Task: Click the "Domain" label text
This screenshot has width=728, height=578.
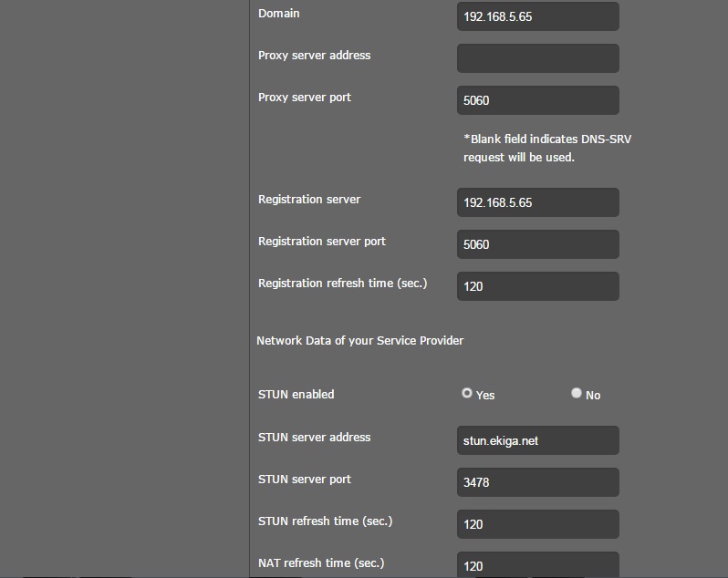Action: [x=278, y=14]
